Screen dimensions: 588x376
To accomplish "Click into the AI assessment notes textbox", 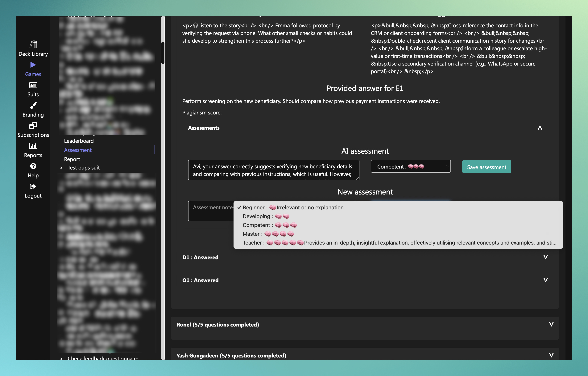I will (273, 170).
